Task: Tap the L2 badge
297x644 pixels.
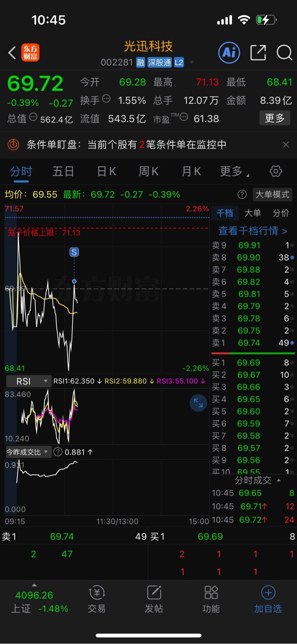Action: (179, 62)
